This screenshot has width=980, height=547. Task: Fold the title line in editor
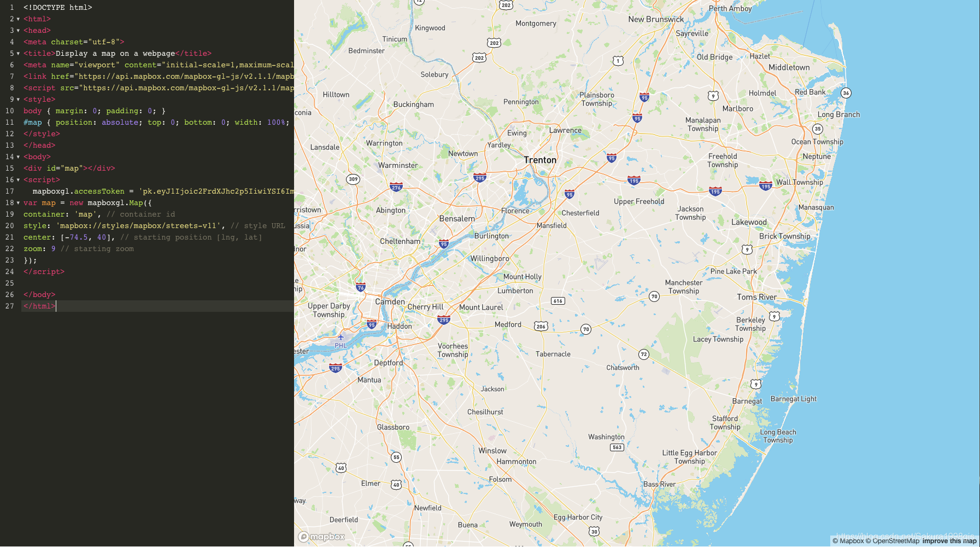18,54
